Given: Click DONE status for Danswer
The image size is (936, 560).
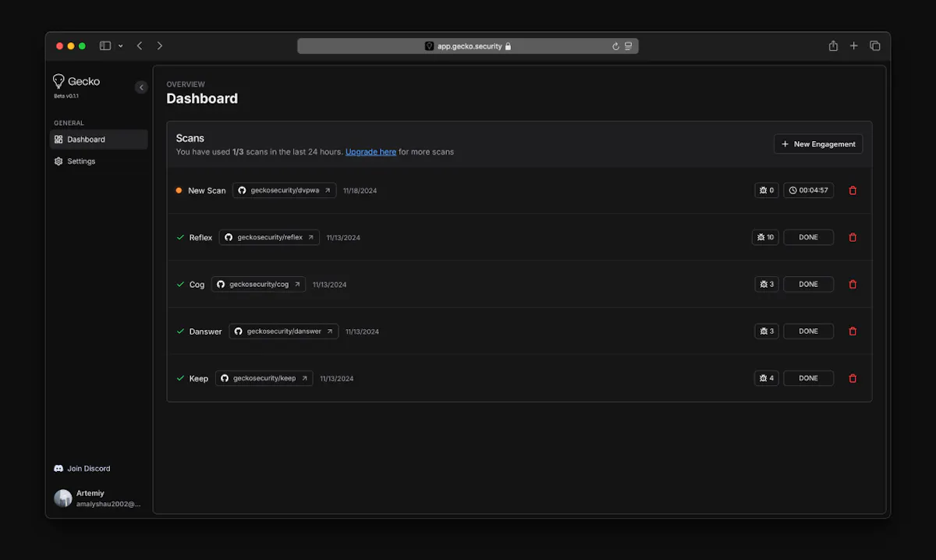Looking at the screenshot, I should (808, 331).
